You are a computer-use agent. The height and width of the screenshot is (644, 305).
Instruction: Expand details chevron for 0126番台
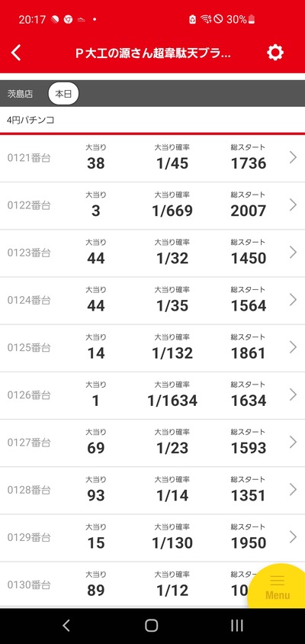tap(293, 394)
